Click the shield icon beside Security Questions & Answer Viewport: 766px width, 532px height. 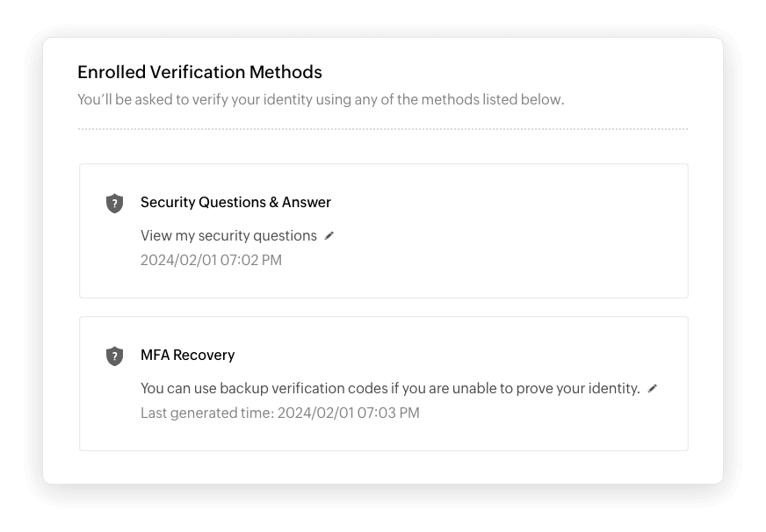pyautogui.click(x=115, y=203)
